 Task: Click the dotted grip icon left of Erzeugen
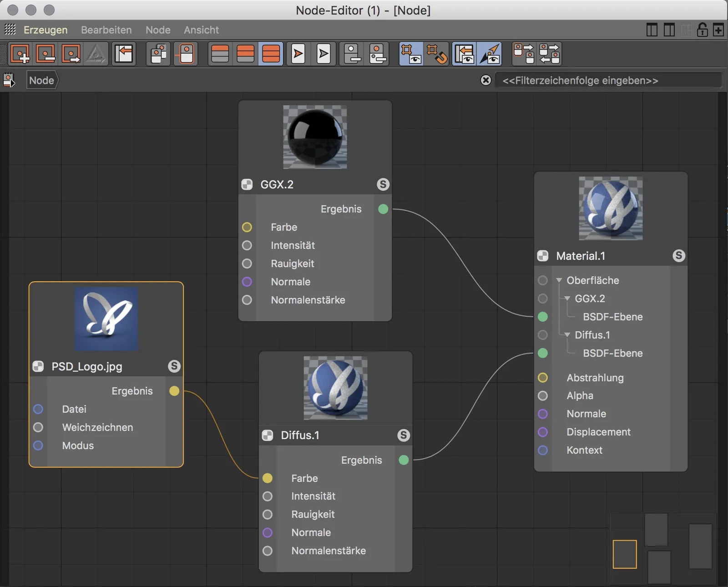(x=10, y=30)
